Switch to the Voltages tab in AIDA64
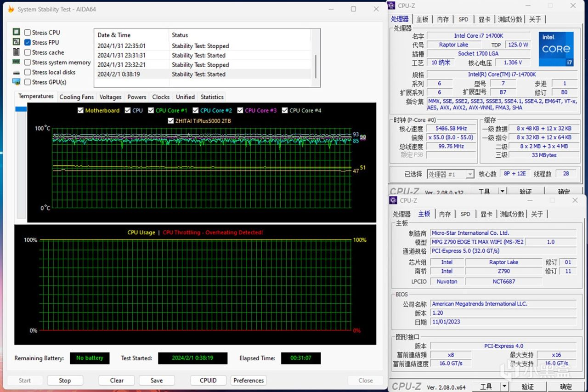This screenshot has width=588, height=392. [110, 97]
